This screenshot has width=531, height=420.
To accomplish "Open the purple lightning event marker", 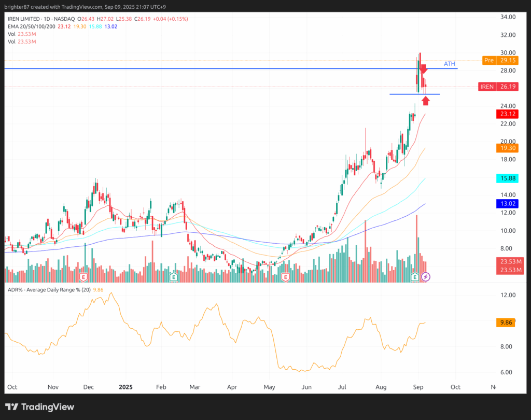I will pos(426,277).
